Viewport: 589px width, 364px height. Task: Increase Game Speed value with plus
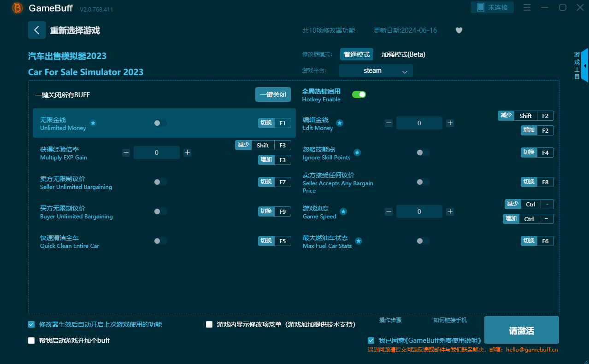click(450, 211)
